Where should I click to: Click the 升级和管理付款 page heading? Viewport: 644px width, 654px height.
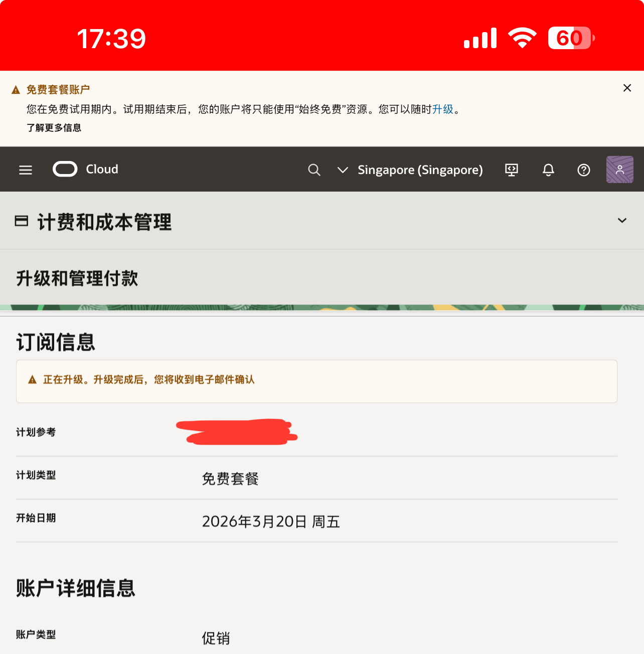click(x=77, y=278)
